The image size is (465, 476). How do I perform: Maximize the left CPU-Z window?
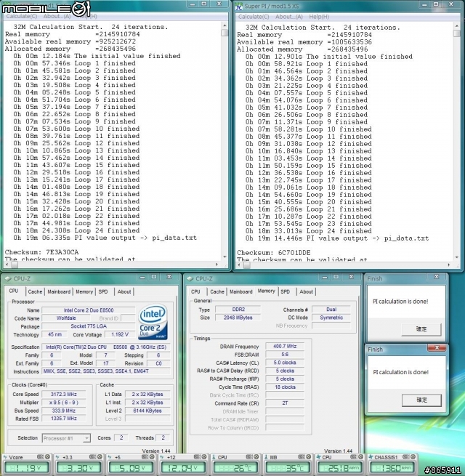(154, 277)
